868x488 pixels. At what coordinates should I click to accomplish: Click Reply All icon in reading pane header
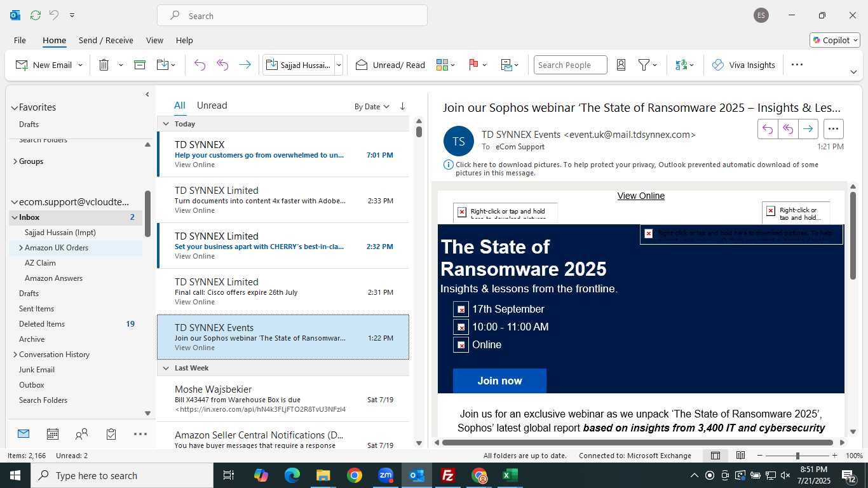tap(788, 129)
